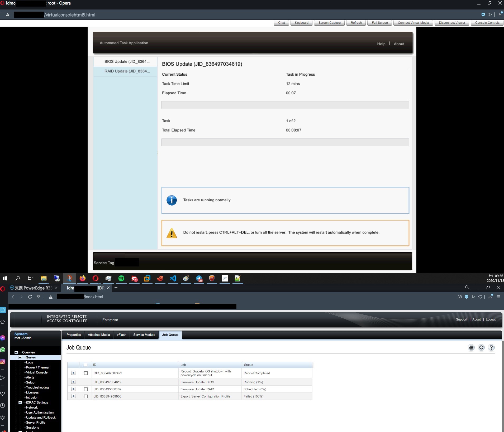This screenshot has height=432, width=504.
Task: Click the Windows Start button
Action: click(5, 278)
